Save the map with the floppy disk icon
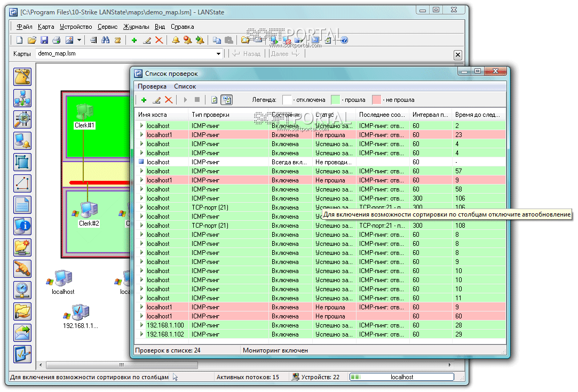Screen dimensions: 578x392 tap(44, 40)
